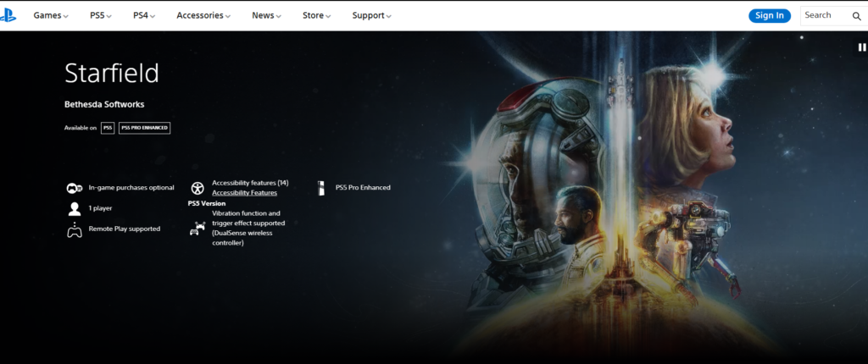Click the 1 player person icon

[x=75, y=208]
